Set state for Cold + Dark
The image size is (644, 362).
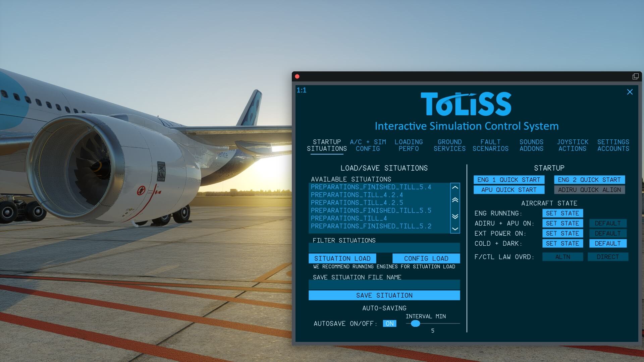(562, 243)
